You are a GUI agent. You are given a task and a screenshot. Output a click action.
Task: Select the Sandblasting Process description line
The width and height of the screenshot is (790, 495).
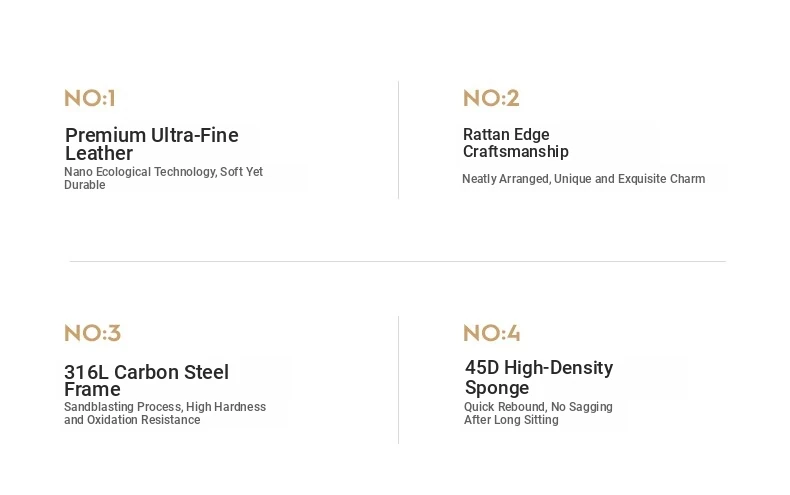point(165,407)
